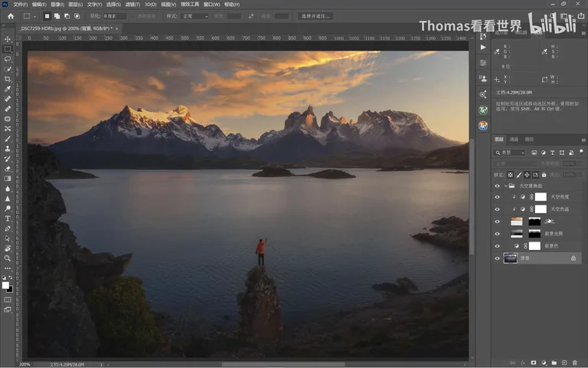
Task: Hide the 前景色 adjustment layer
Action: pyautogui.click(x=497, y=246)
